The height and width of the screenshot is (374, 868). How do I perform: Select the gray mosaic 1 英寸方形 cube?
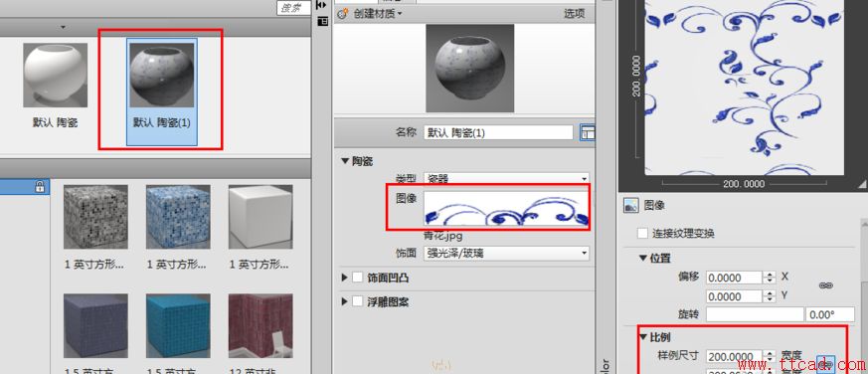(95, 217)
